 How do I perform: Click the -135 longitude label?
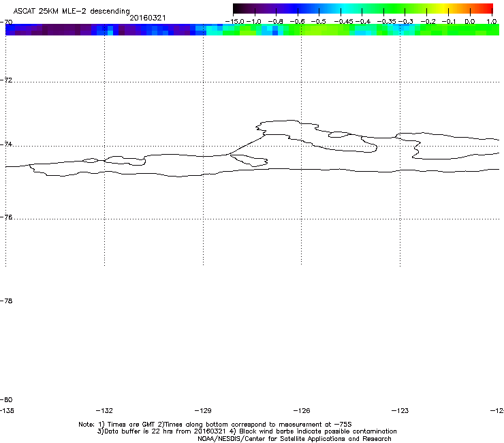point(7,410)
